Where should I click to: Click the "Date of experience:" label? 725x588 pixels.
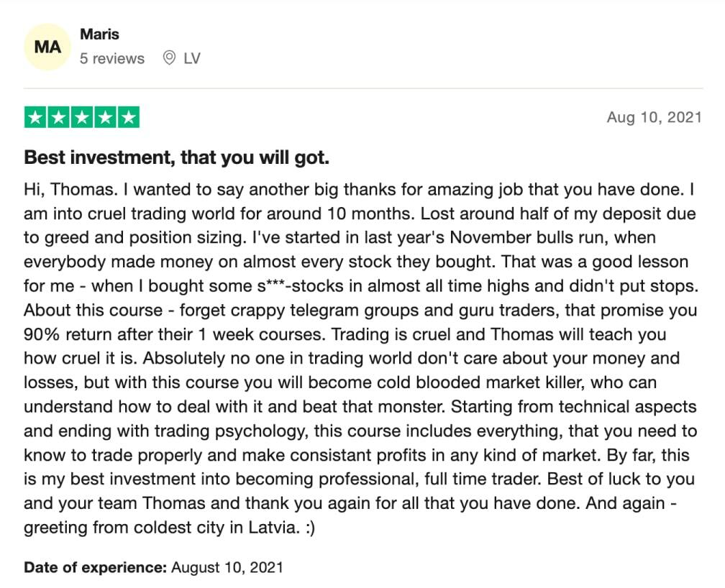pos(95,567)
